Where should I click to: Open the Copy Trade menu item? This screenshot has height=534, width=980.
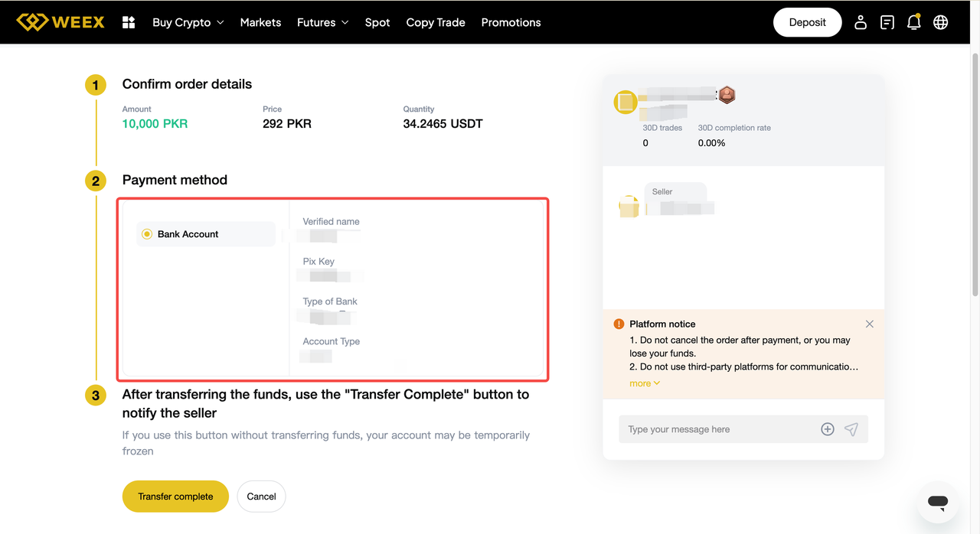point(436,22)
